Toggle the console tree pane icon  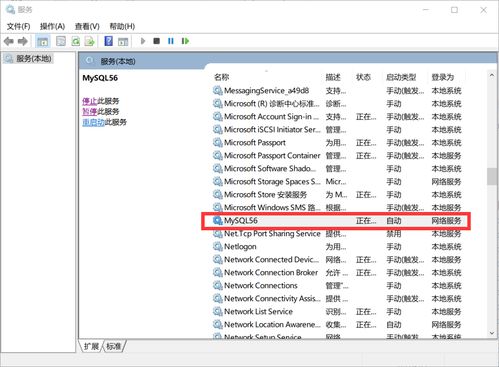43,42
